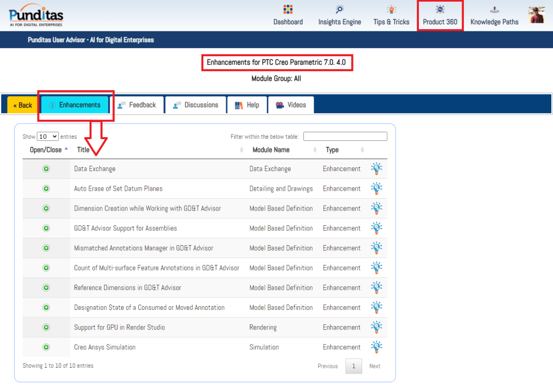Image resolution: width=553 pixels, height=392 pixels.
Task: Switch to the Feedback tab
Action: (x=136, y=105)
